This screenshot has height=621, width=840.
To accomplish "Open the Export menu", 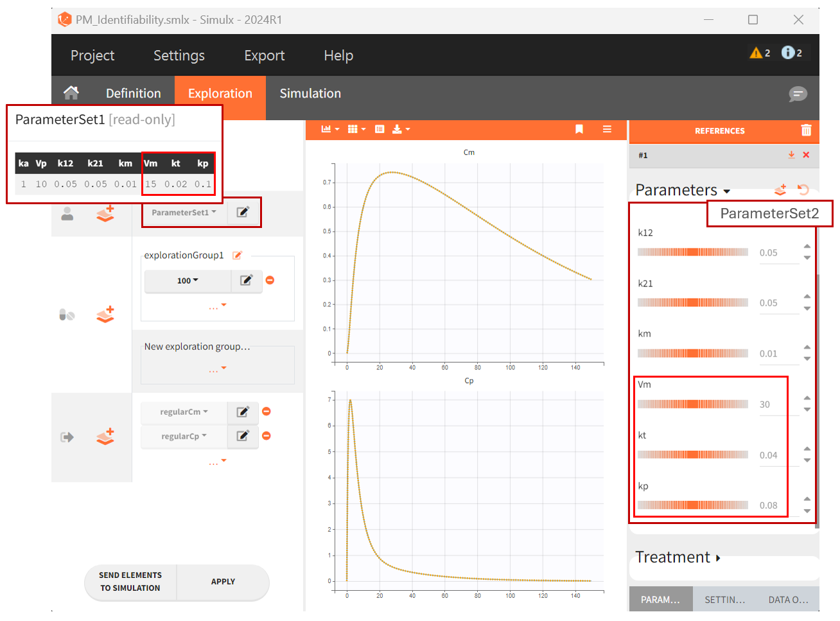I will click(x=265, y=55).
